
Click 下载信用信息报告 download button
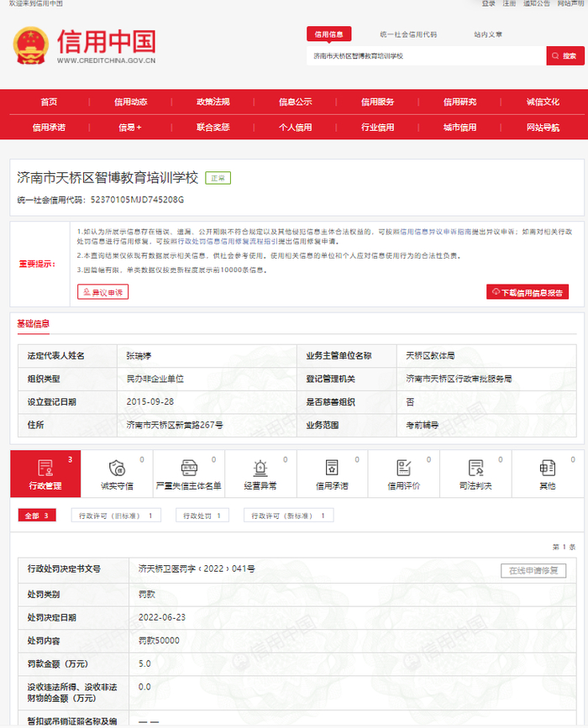528,292
